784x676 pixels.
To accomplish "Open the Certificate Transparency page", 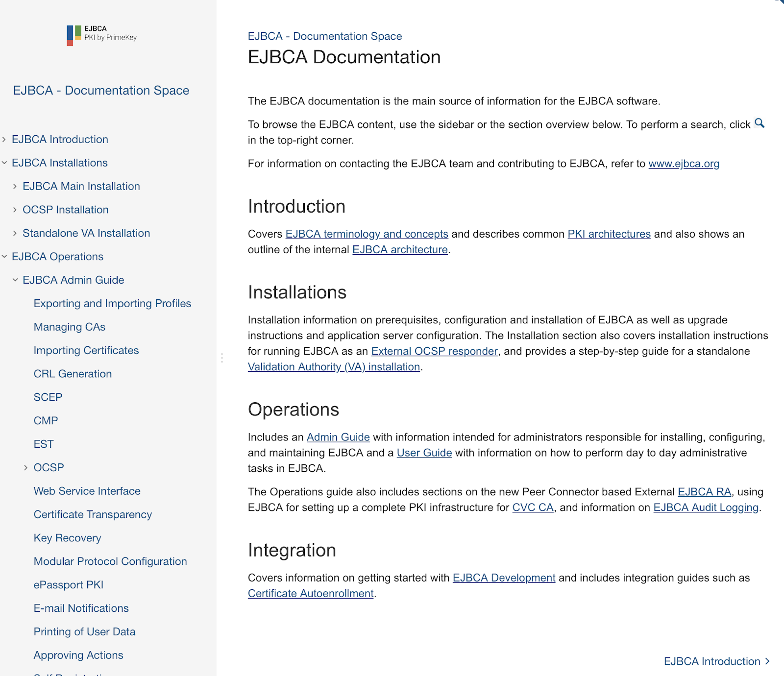I will pos(93,514).
